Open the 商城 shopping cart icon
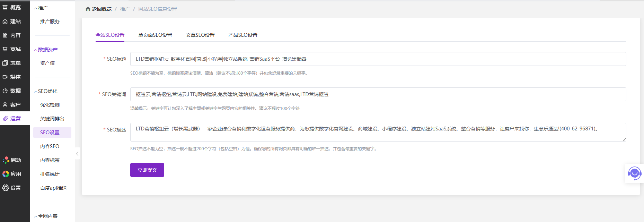Viewport: 644px width, 222px height. pos(5,49)
